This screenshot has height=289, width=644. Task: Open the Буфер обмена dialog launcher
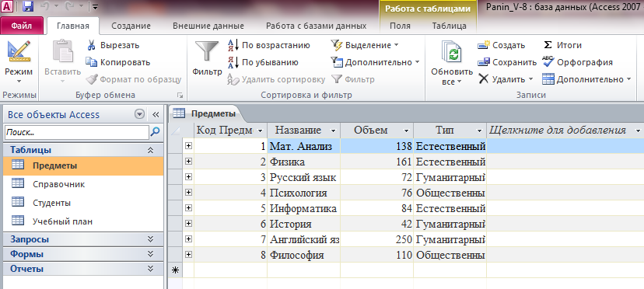tap(180, 96)
